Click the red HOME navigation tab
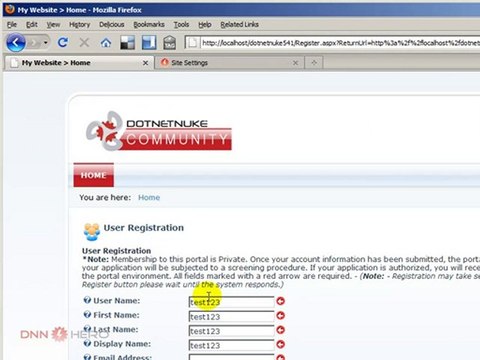Viewport: 480px width, 360px height. click(94, 175)
